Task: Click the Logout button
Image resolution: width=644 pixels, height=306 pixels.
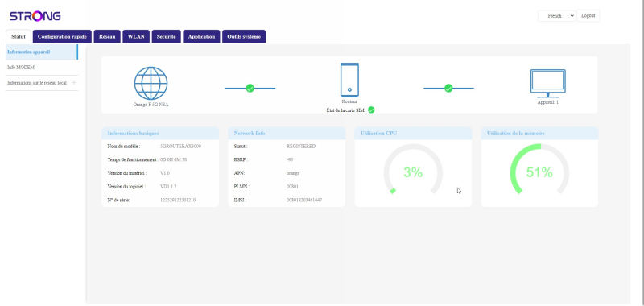Action: pos(588,16)
